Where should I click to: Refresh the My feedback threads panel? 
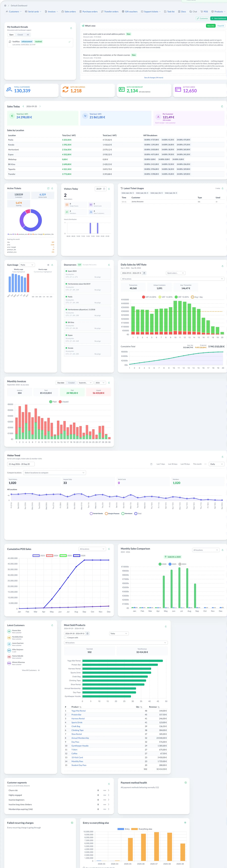[x=71, y=28]
